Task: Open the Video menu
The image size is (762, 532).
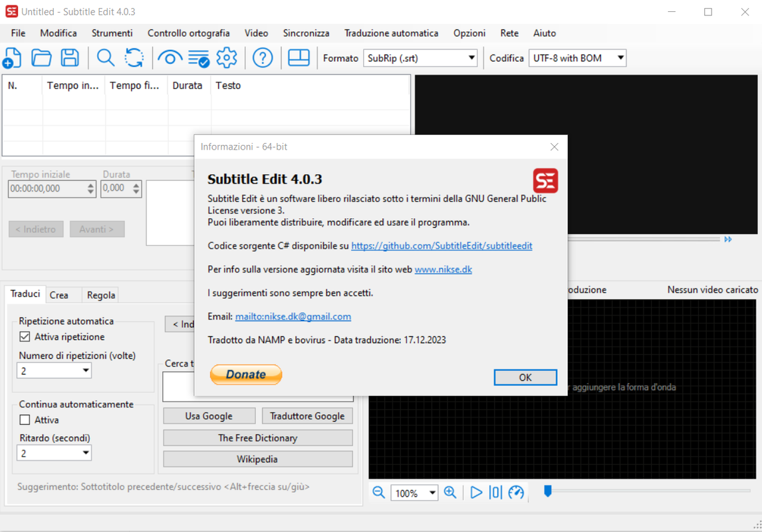Action: (256, 33)
